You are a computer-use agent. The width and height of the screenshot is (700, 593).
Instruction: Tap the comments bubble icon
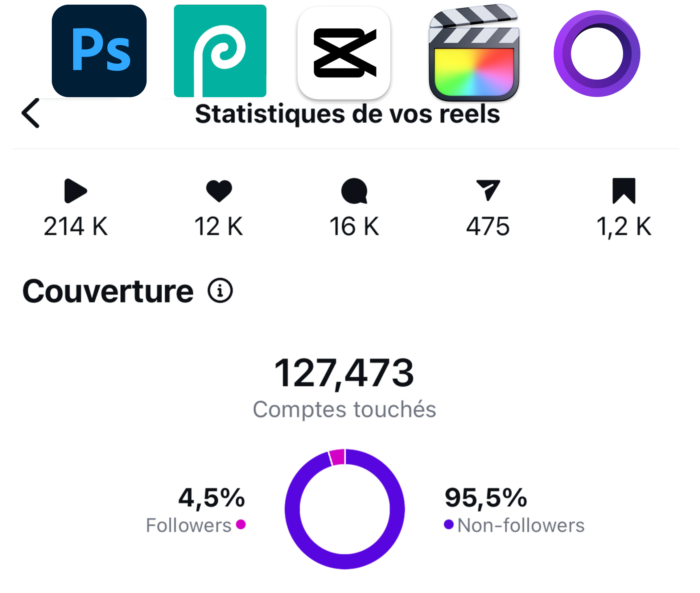354,191
